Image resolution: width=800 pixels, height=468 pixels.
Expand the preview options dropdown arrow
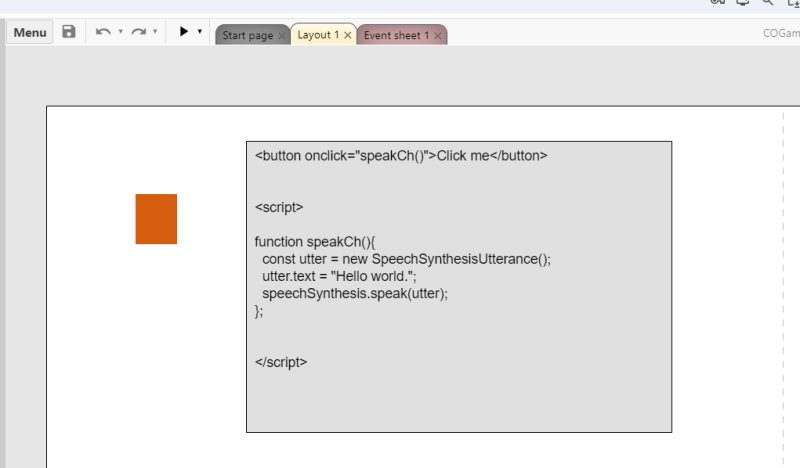pyautogui.click(x=199, y=31)
